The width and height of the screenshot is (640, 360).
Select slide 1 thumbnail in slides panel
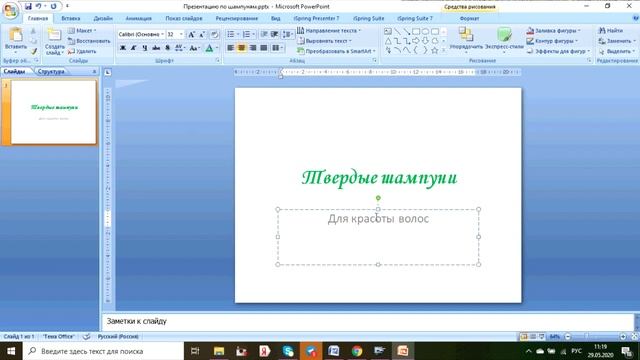[x=53, y=112]
